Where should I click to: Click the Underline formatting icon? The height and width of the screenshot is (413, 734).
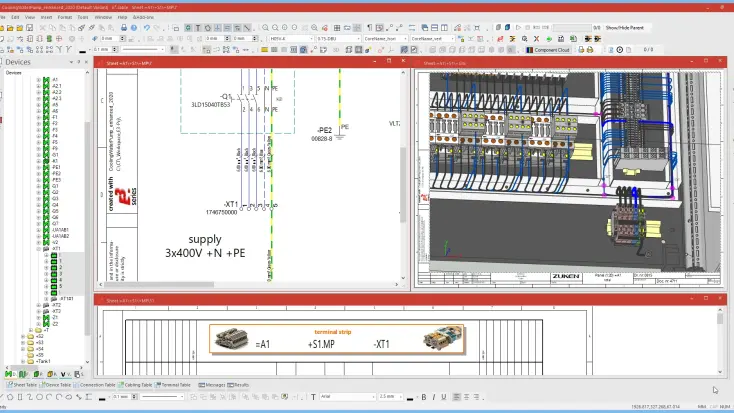point(442,397)
